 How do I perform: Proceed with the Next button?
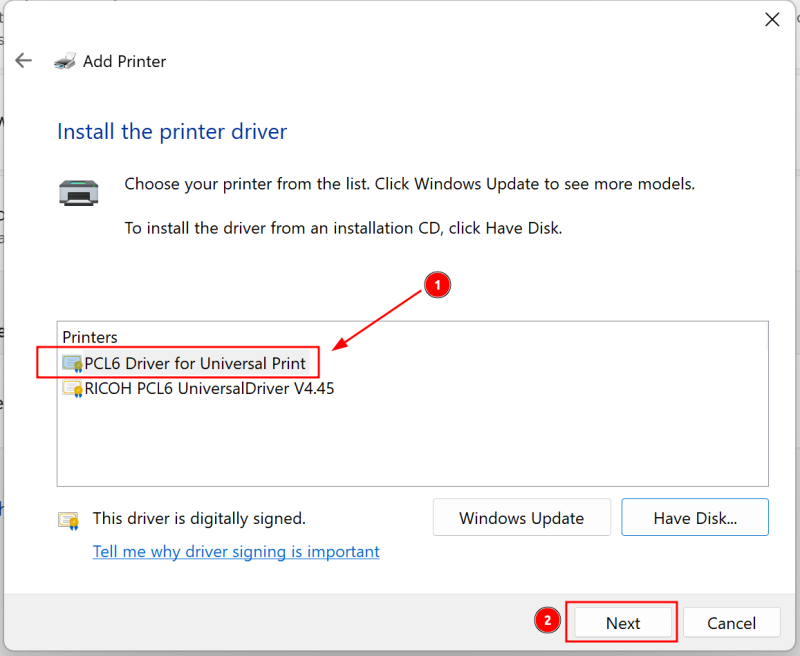click(x=622, y=623)
